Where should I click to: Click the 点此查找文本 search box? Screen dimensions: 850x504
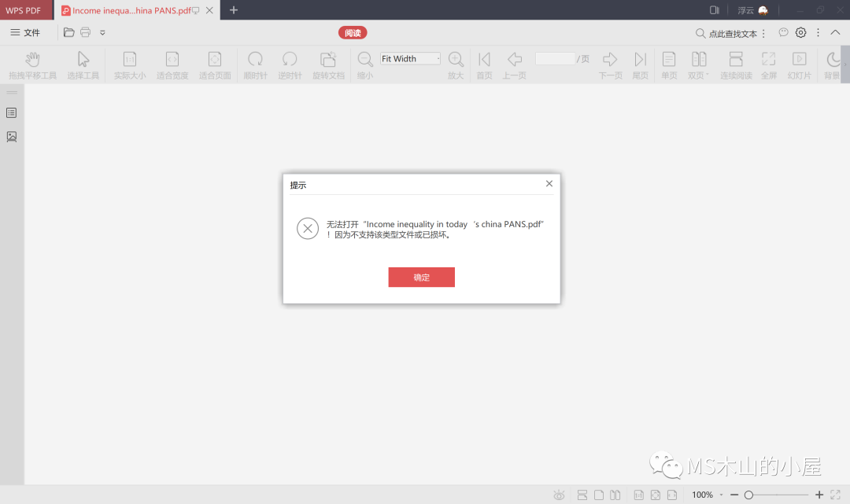click(x=726, y=34)
